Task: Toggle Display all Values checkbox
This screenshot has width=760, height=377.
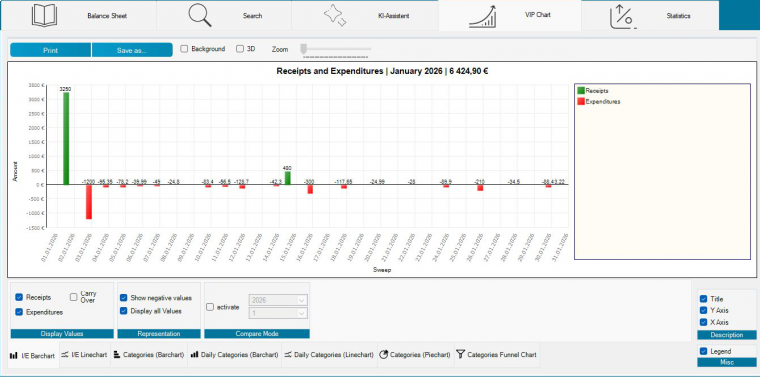Action: point(124,311)
